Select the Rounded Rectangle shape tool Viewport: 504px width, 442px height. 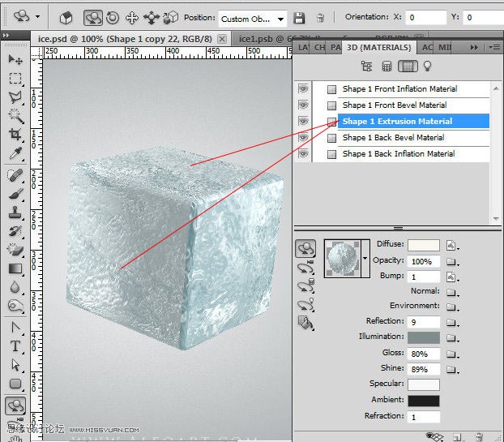coord(15,384)
